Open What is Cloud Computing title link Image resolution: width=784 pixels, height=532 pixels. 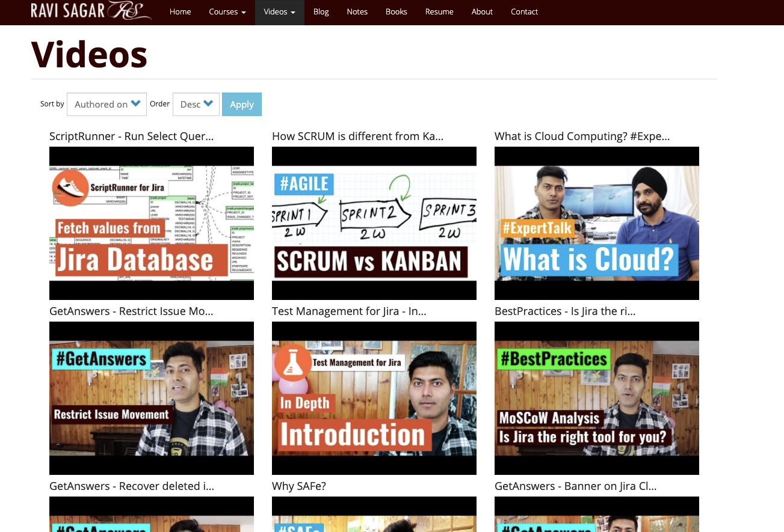click(582, 136)
